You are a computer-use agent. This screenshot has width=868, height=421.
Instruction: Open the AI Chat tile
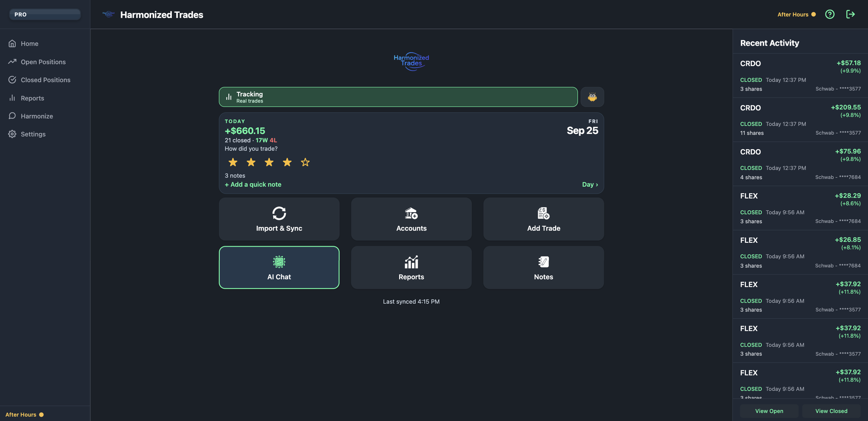(279, 267)
